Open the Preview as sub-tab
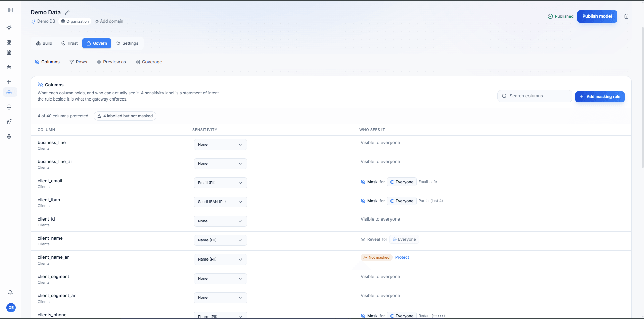Image resolution: width=644 pixels, height=319 pixels. pyautogui.click(x=111, y=62)
